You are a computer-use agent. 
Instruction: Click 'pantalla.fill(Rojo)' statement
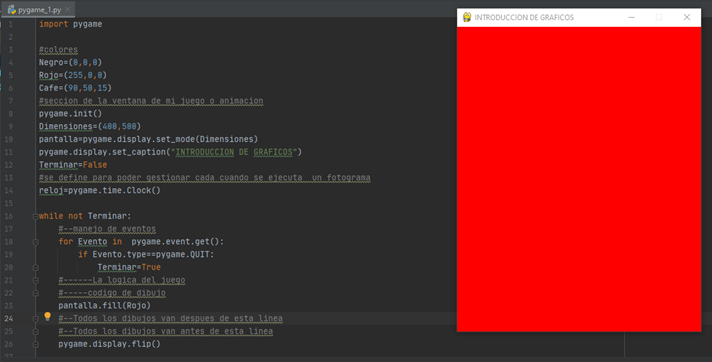[104, 306]
